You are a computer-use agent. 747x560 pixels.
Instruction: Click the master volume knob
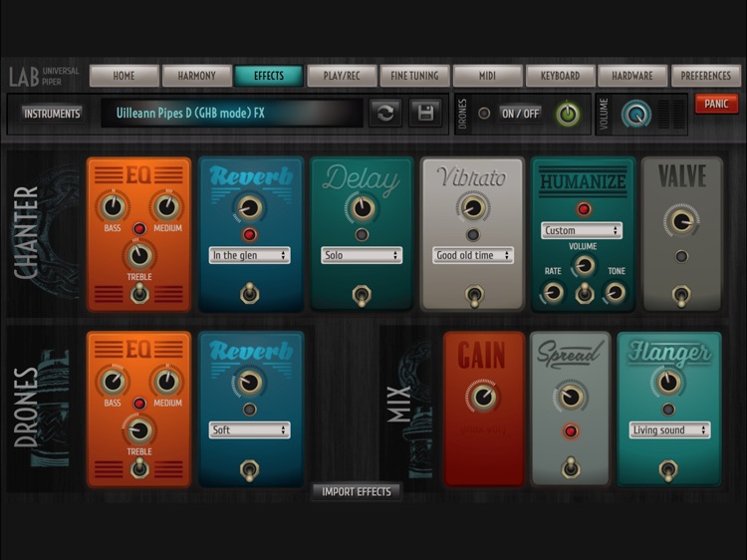[x=635, y=114]
